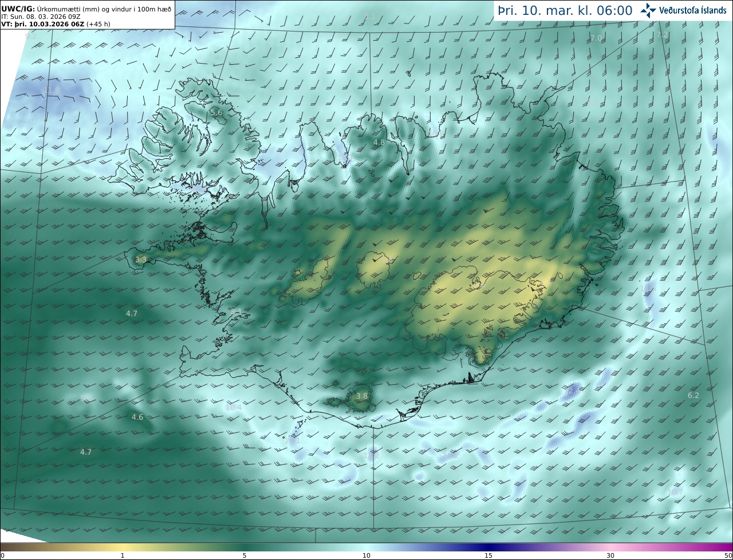This screenshot has width=733, height=560.
Task: Click the 4.6 value southwest of Iceland
Action: (x=137, y=417)
